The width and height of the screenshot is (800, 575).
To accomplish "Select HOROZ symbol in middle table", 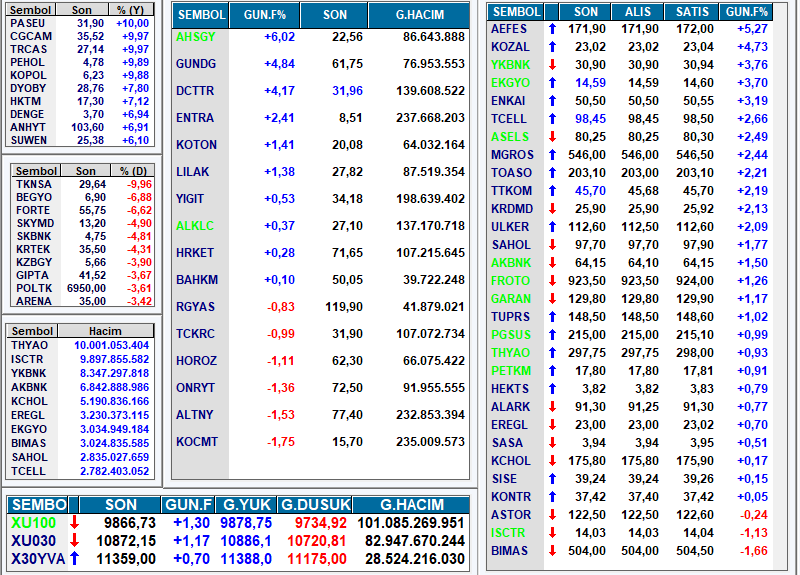I will point(196,361).
